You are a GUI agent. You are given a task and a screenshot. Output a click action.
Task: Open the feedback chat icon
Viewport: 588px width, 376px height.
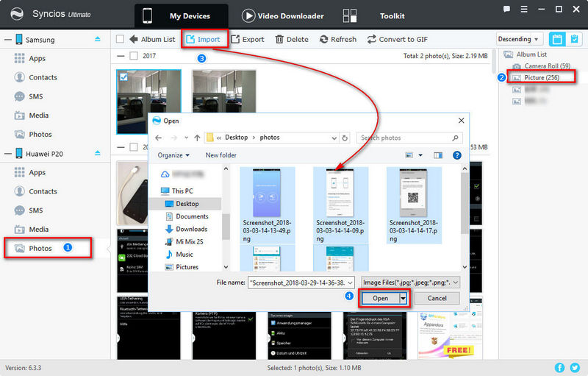pyautogui.click(x=506, y=9)
